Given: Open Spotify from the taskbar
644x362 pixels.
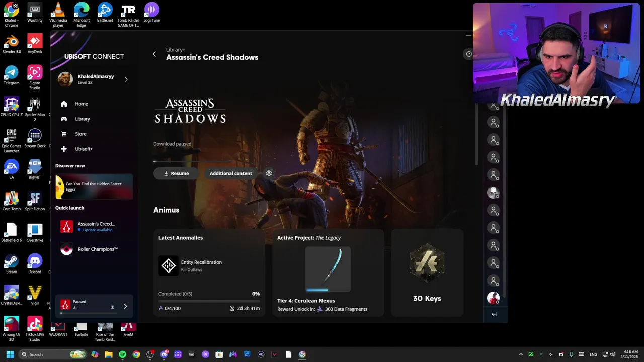Looking at the screenshot, I should [x=122, y=354].
